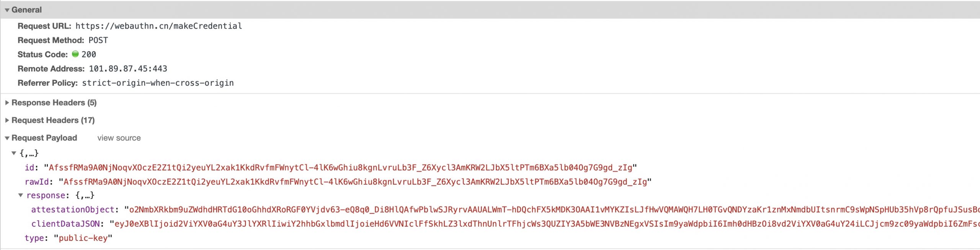Viewport: 980px width, 250px height.
Task: Click the id value string
Action: pos(340,167)
